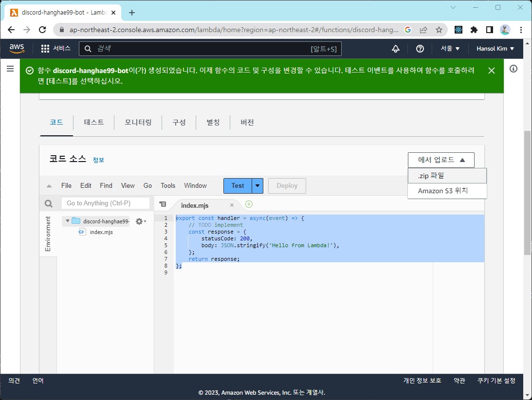This screenshot has height=400, width=532.
Task: Toggle the 에서 업로드 dropdown button
Action: coord(441,160)
